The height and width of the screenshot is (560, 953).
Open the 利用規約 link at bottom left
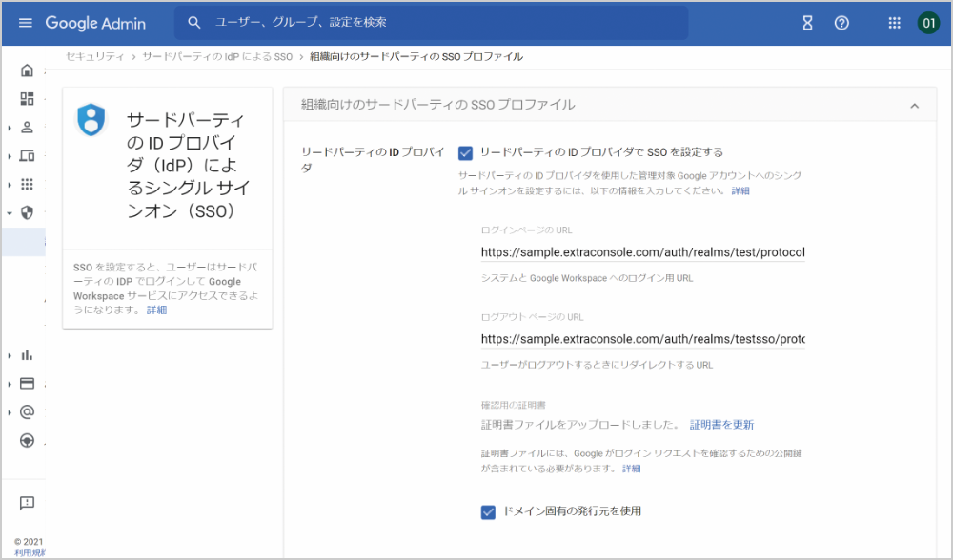tap(30, 552)
